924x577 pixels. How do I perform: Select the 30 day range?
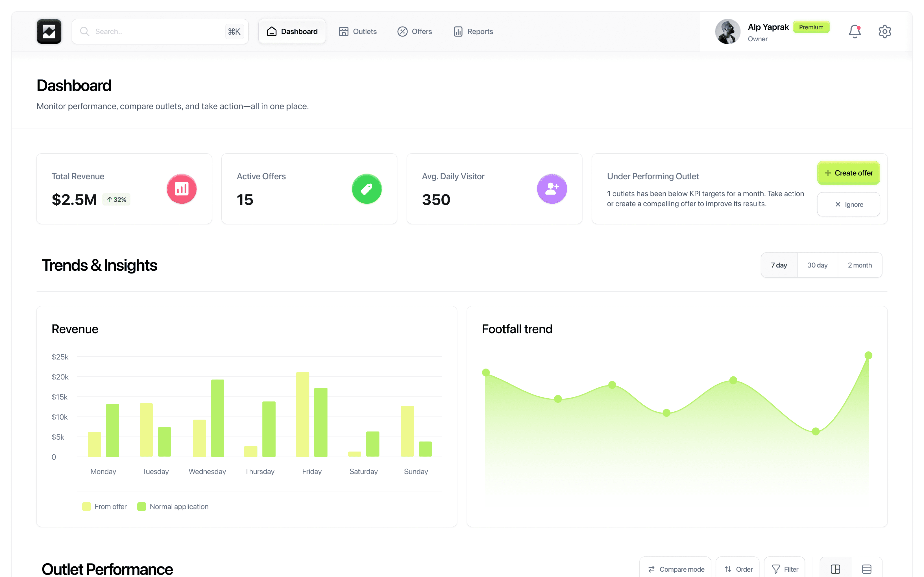coord(817,265)
